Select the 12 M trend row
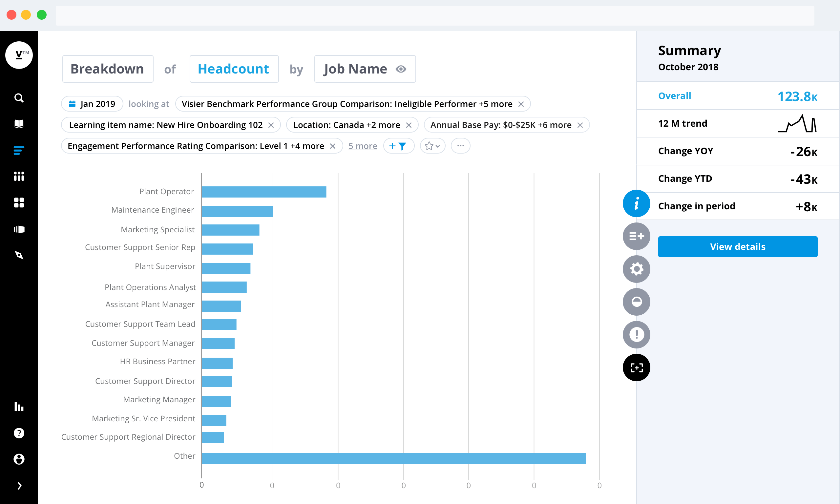Image resolution: width=840 pixels, height=504 pixels. click(738, 124)
